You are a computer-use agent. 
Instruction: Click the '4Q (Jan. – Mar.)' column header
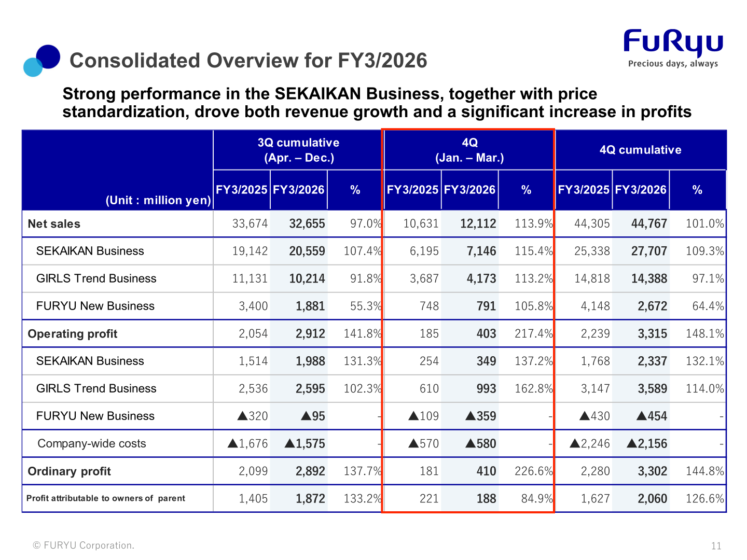pyautogui.click(x=469, y=150)
